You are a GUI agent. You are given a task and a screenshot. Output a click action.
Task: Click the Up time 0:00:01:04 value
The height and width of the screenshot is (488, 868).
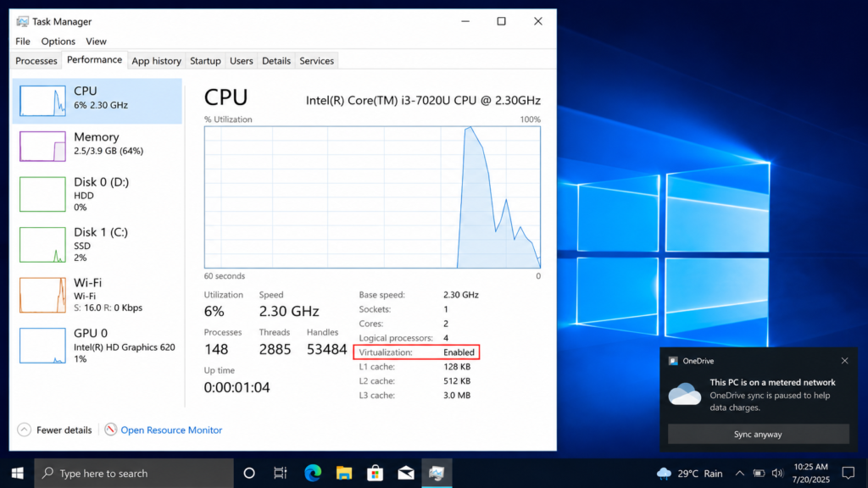237,387
